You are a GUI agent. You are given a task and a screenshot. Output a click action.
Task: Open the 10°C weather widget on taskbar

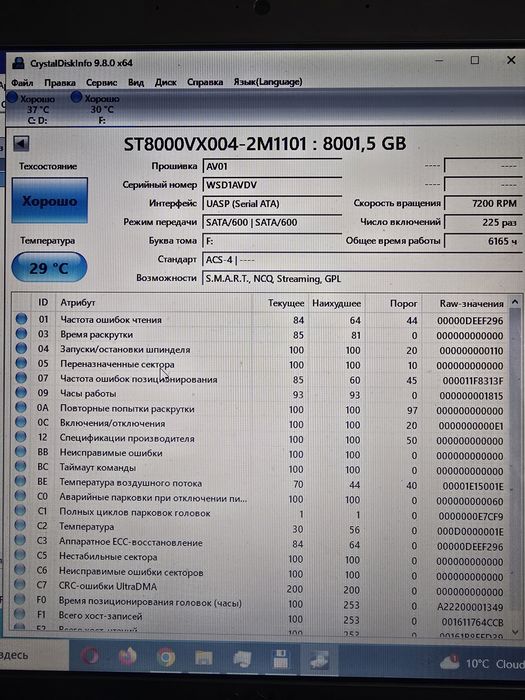(x=481, y=663)
